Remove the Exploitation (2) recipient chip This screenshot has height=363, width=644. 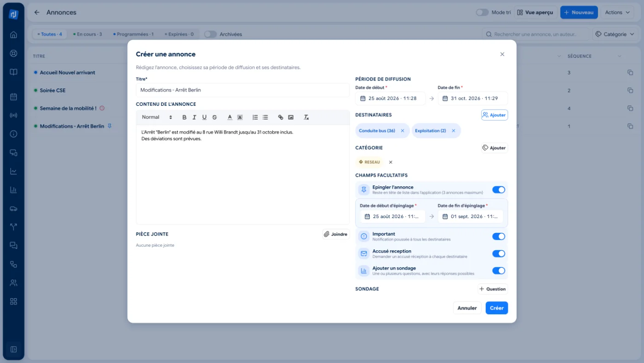click(453, 131)
